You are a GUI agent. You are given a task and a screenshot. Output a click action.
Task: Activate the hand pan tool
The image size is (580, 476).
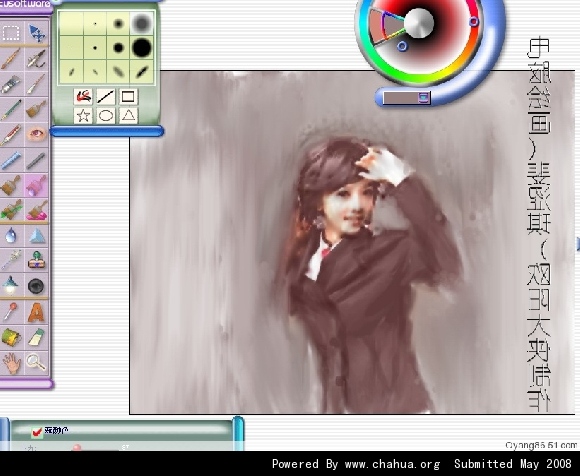pos(11,363)
